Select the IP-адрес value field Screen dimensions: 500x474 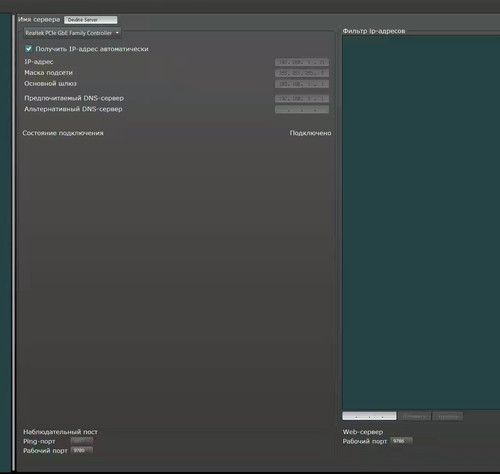tap(302, 62)
